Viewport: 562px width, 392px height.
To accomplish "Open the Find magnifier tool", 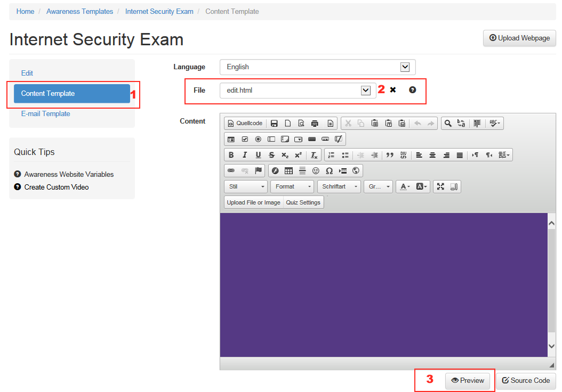I will pos(448,123).
